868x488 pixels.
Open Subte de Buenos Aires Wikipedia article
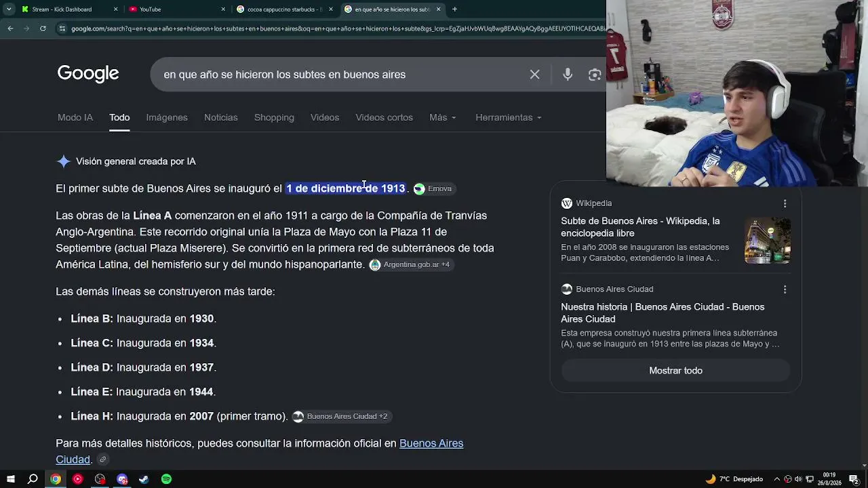click(640, 227)
